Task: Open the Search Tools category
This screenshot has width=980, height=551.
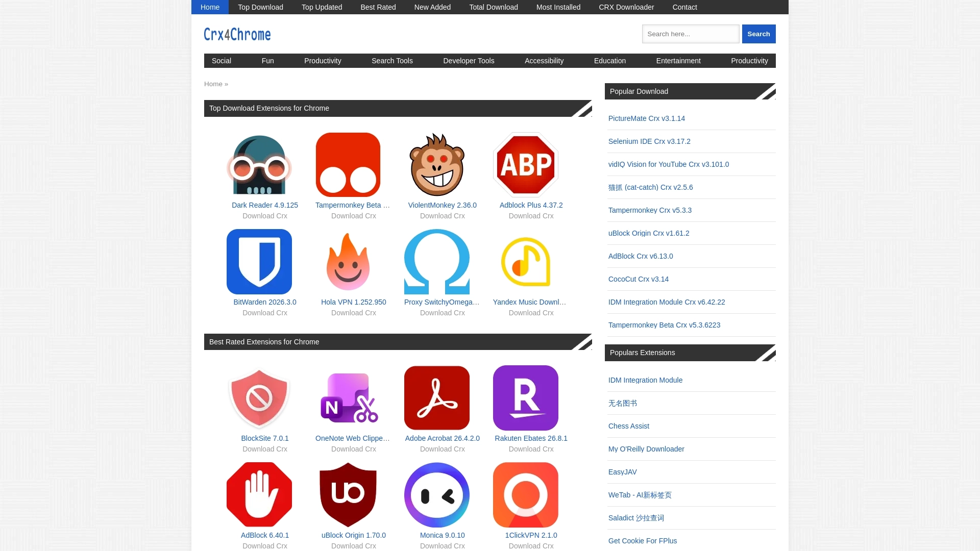Action: click(392, 61)
